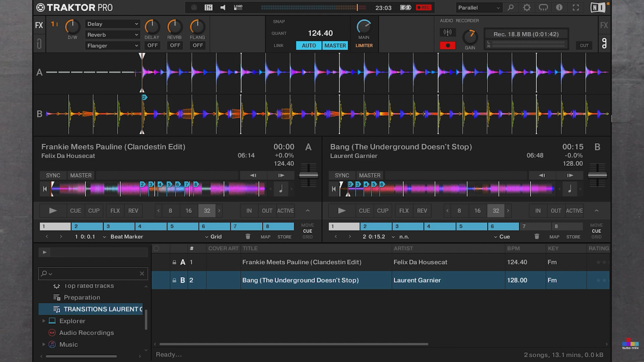Delete cue with Deck B trash icon
Image resolution: width=644 pixels, height=362 pixels.
[537, 236]
